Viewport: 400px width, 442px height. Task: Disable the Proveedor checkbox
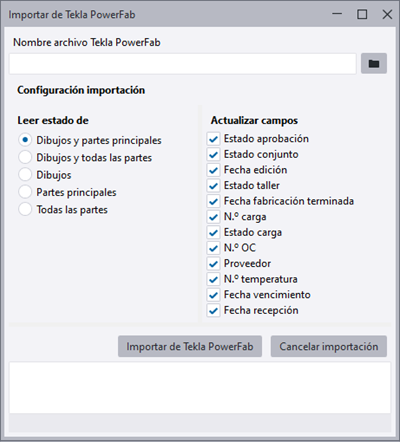(x=213, y=264)
